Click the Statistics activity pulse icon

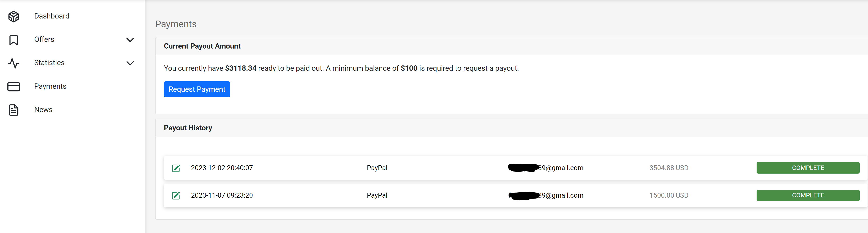coord(13,63)
